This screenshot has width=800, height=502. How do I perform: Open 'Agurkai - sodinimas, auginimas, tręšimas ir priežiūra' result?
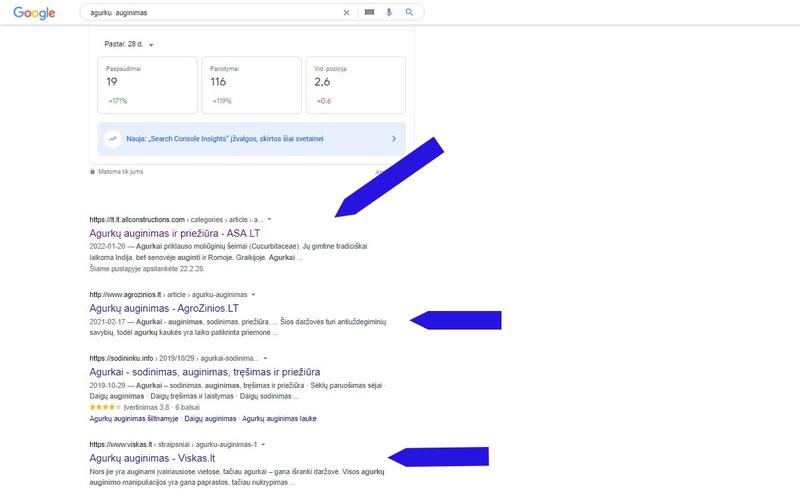tap(205, 372)
